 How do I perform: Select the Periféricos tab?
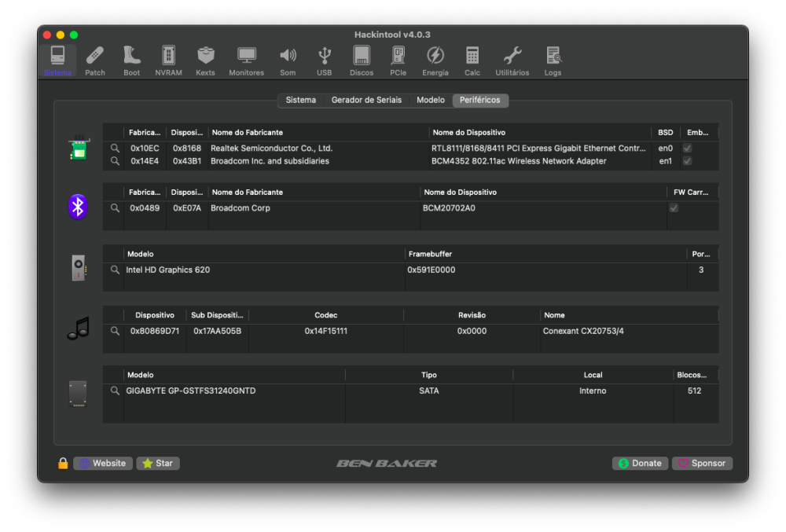point(479,100)
